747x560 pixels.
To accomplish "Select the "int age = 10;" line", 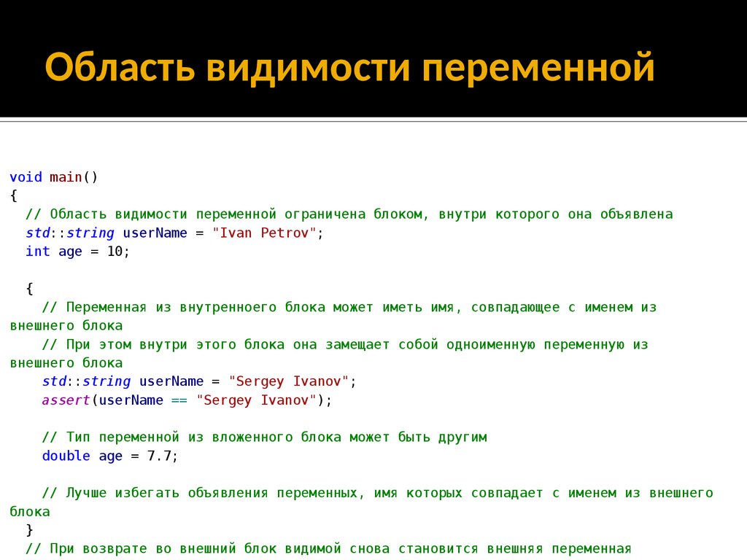I will pyautogui.click(x=77, y=252).
